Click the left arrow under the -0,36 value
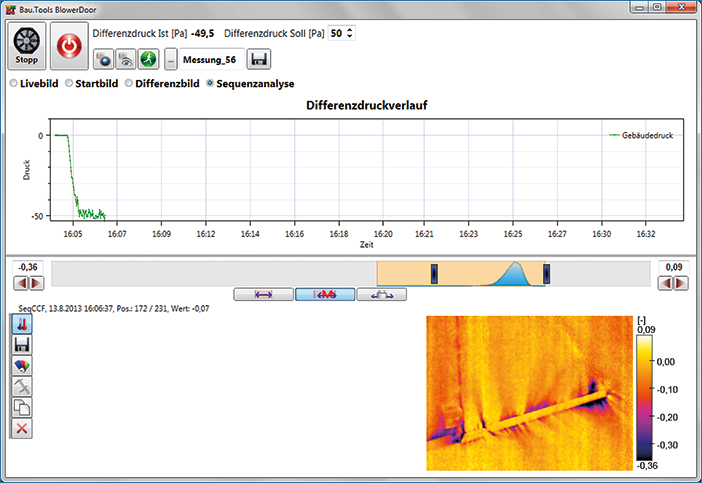 pos(21,283)
